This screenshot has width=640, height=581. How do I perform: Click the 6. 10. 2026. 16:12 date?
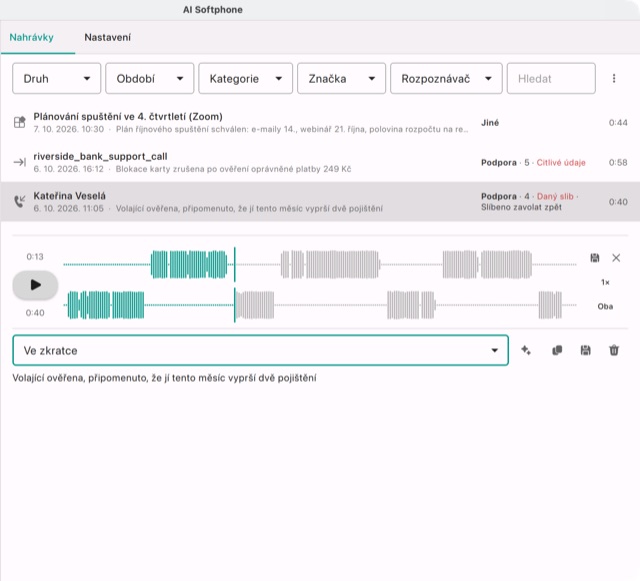pos(69,169)
